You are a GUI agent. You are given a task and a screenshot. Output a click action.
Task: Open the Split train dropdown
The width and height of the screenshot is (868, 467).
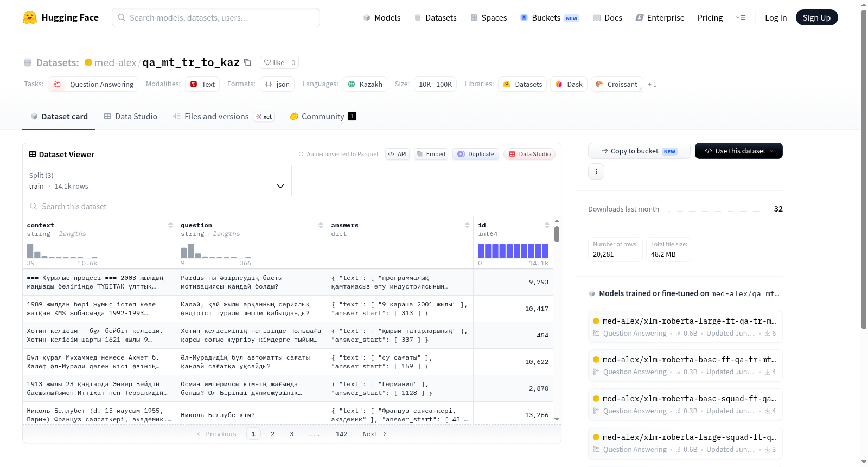pos(157,181)
